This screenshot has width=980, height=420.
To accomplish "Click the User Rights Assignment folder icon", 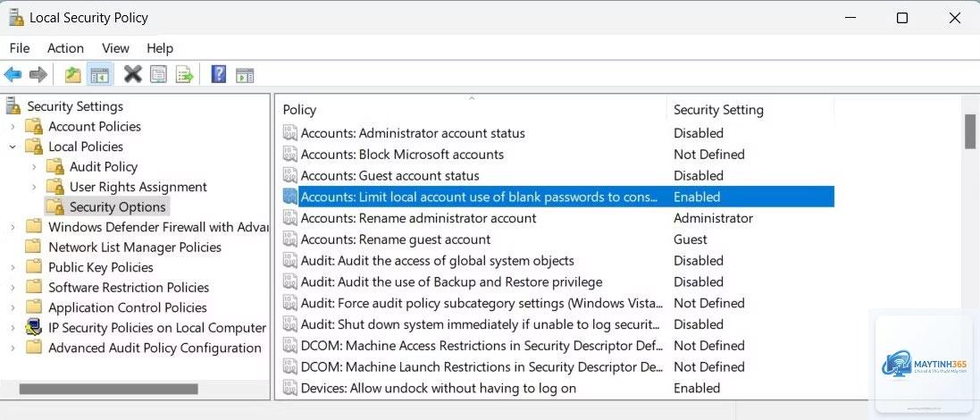I will point(55,186).
